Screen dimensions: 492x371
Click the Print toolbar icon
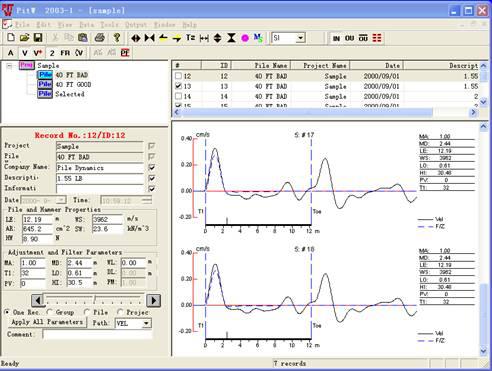point(100,38)
